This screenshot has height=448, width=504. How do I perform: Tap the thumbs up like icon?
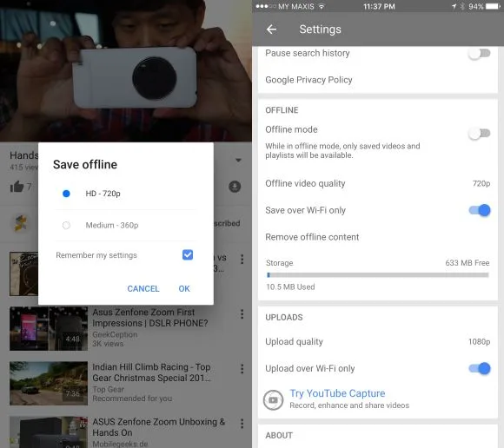pyautogui.click(x=17, y=187)
